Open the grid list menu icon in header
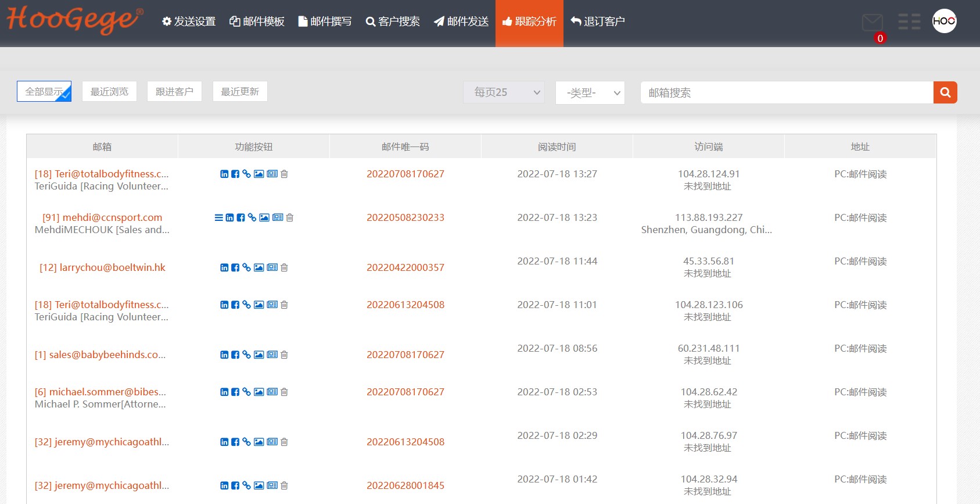Image resolution: width=980 pixels, height=504 pixels. (x=909, y=22)
